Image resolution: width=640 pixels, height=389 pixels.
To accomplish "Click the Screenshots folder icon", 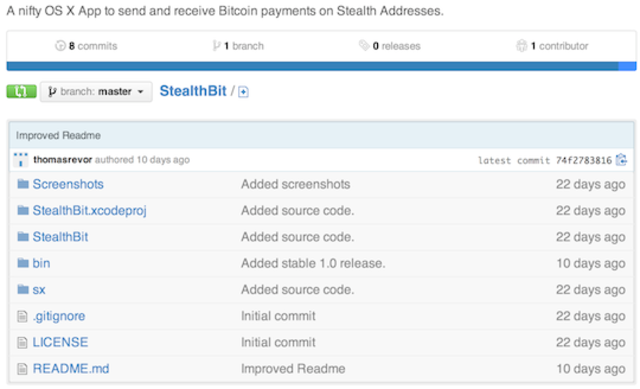I will pos(23,184).
